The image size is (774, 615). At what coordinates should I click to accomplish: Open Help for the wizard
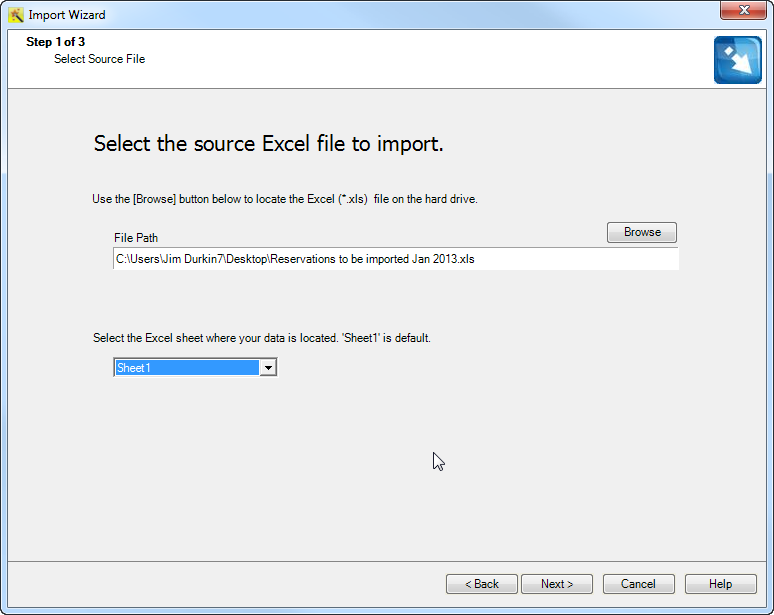(x=720, y=584)
